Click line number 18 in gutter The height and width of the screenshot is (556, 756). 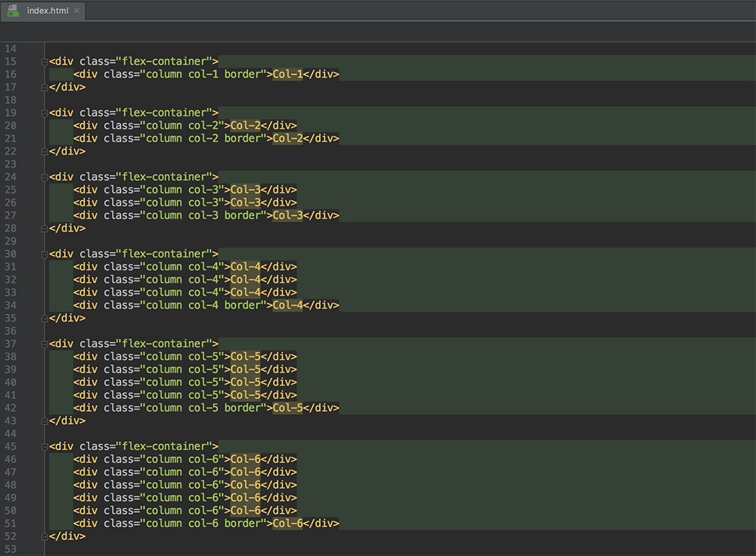coord(11,100)
